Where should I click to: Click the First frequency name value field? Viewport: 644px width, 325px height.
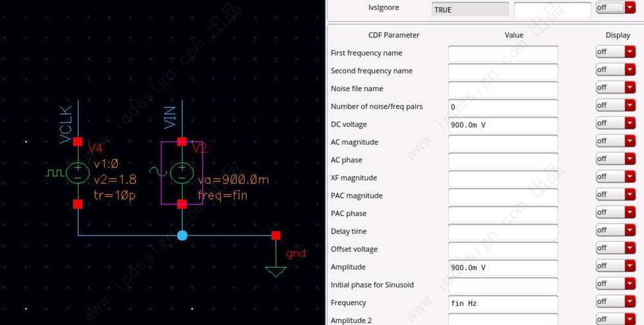pos(503,54)
